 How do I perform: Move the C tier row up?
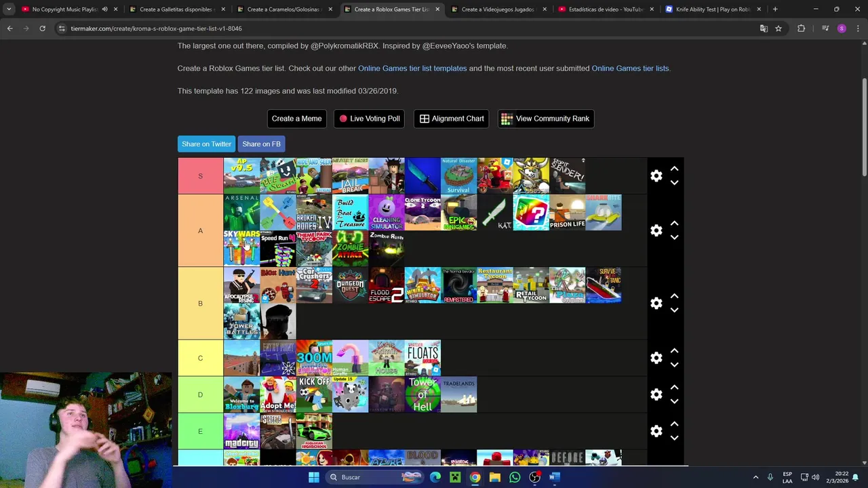point(674,351)
